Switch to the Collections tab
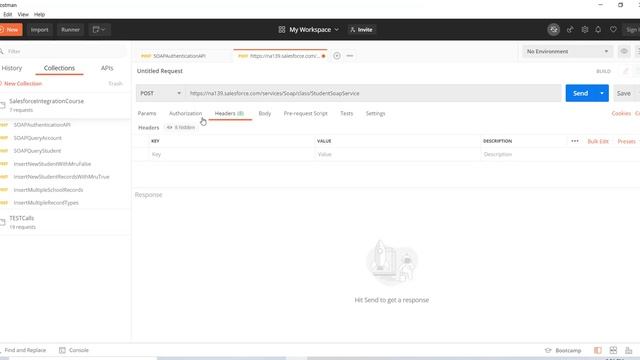This screenshot has height=360, width=640. [x=59, y=68]
